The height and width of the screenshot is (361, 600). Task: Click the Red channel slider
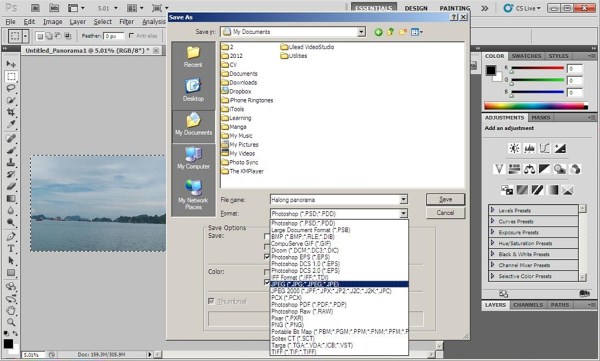point(537,69)
